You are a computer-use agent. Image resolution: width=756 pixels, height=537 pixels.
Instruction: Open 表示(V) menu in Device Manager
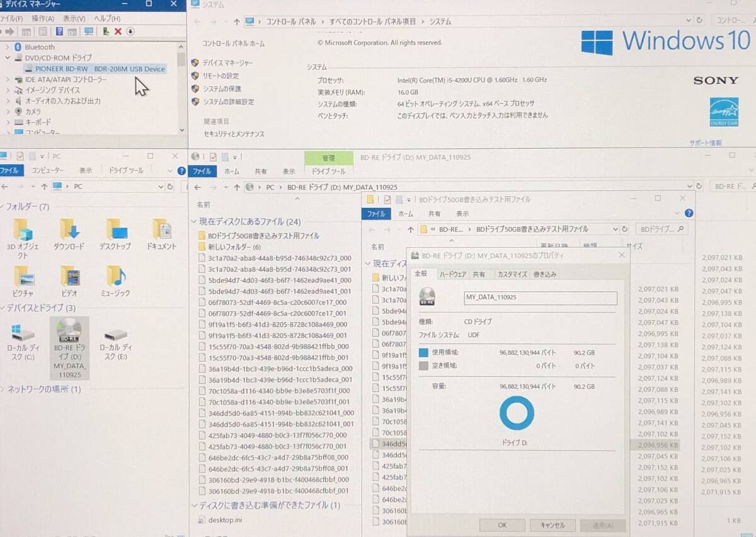pyautogui.click(x=74, y=19)
